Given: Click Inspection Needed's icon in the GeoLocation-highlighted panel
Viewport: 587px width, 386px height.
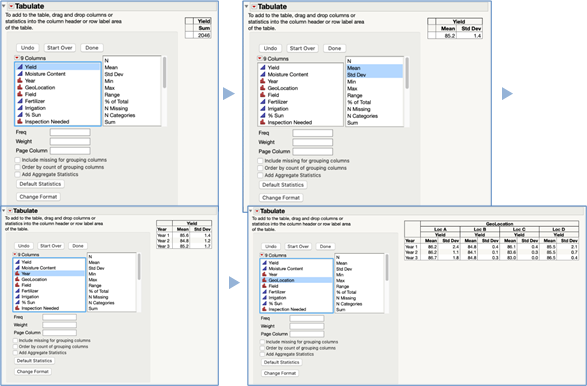Looking at the screenshot, I should pos(264,309).
